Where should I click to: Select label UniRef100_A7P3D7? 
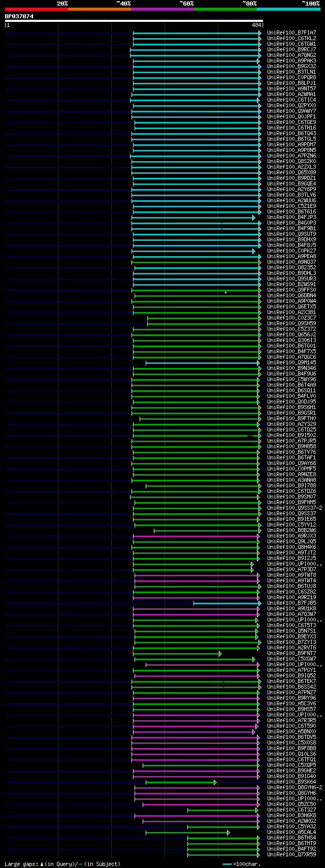pyautogui.click(x=291, y=570)
